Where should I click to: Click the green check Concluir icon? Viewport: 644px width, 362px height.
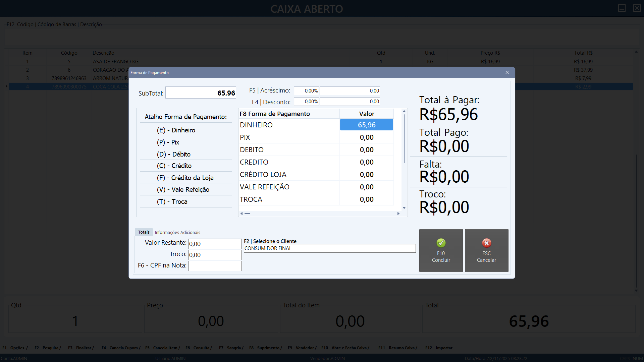tap(441, 243)
